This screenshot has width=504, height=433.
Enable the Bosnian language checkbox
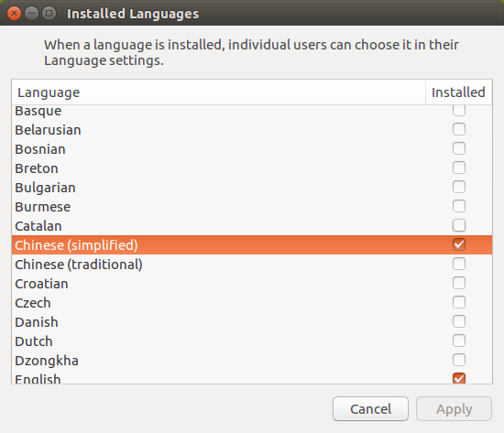tap(459, 148)
